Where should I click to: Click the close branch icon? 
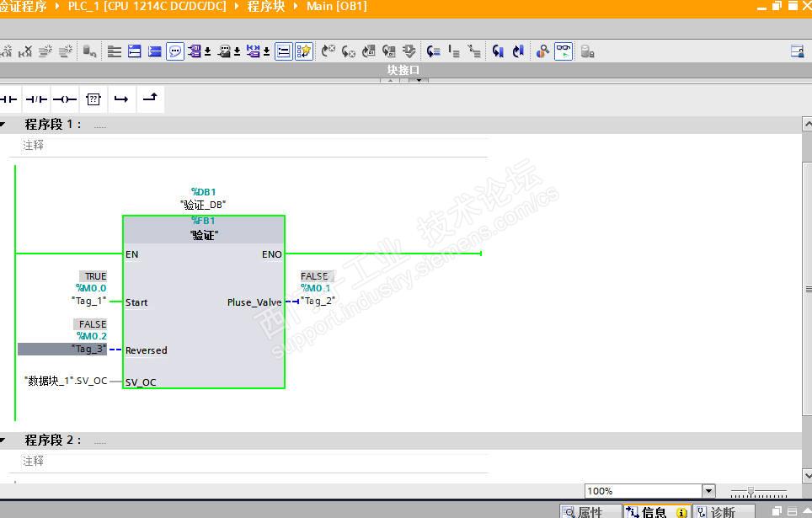click(150, 98)
